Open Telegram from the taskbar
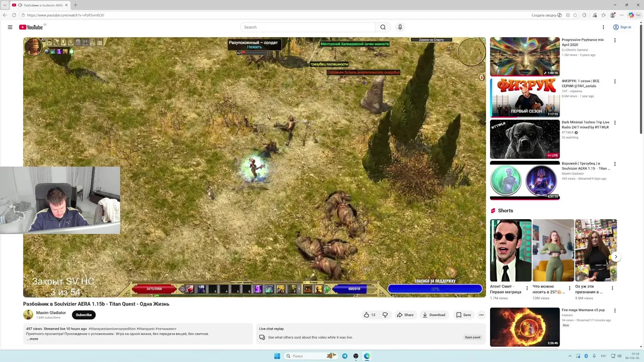 [x=345, y=356]
